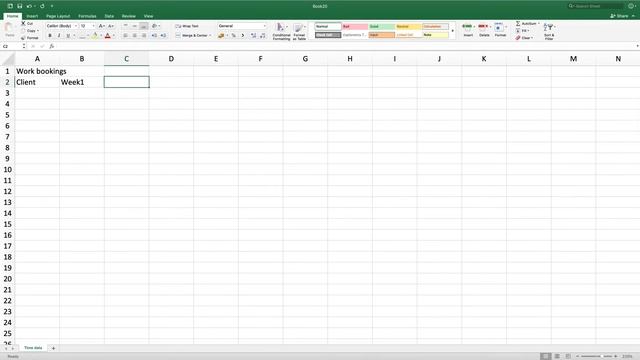Click the Undo arrow icon
The height and width of the screenshot is (360, 640).
click(29, 6)
